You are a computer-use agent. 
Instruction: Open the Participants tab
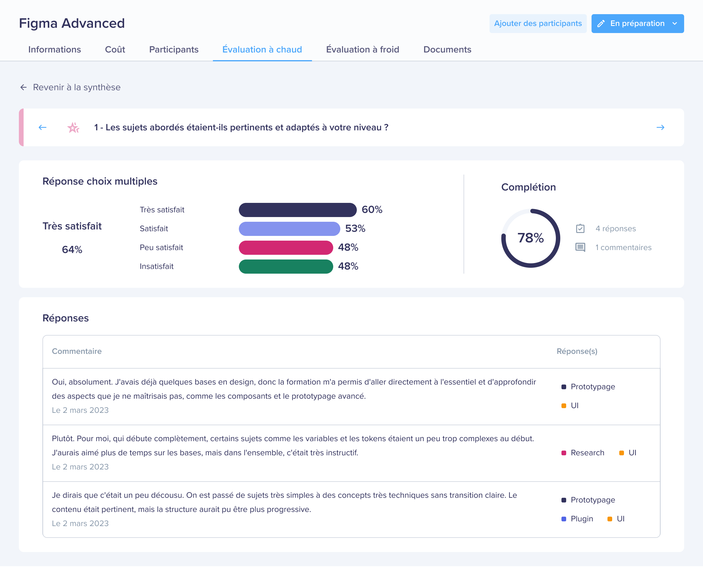(174, 50)
